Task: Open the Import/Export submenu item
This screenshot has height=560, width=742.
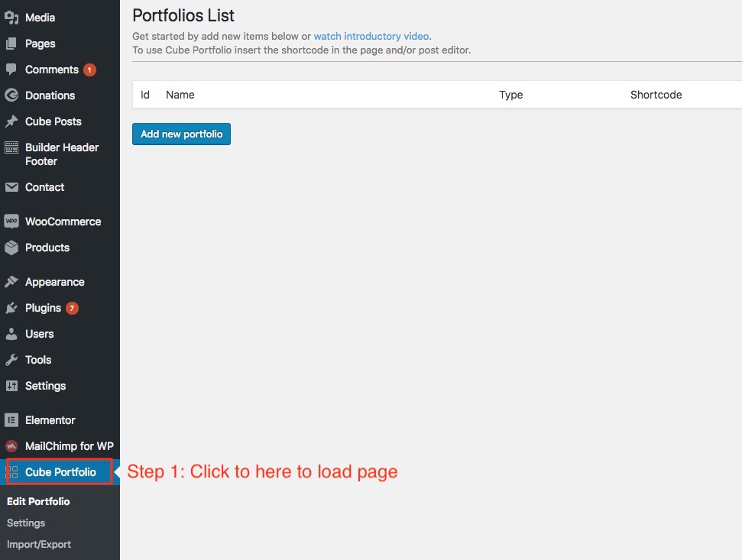Action: (39, 545)
